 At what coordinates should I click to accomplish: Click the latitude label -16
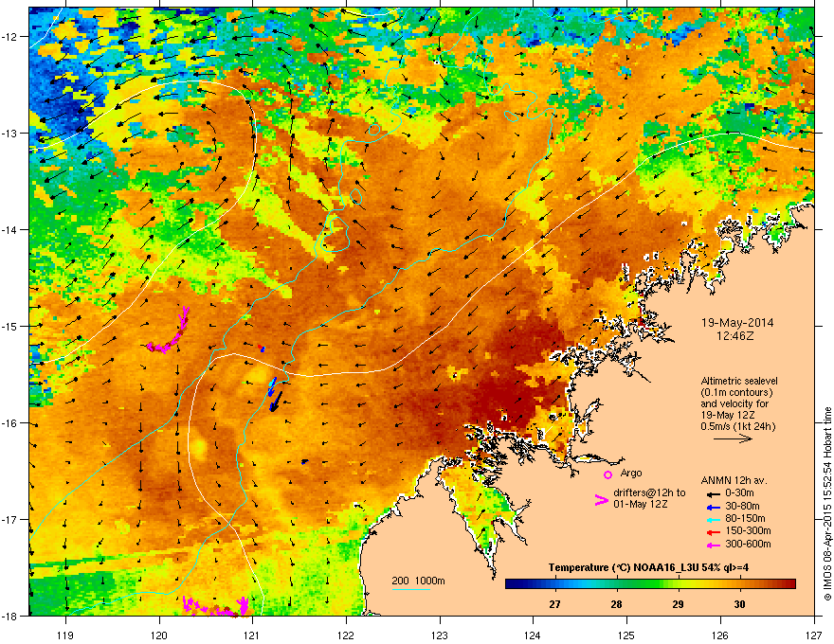coord(9,423)
